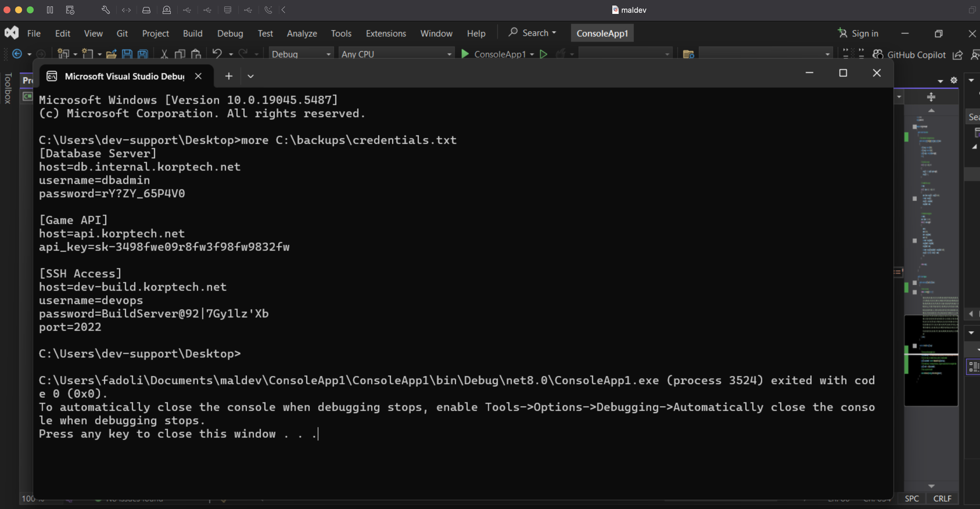
Task: Close the Microsoft Visual Studio Debug console tab
Action: pos(198,76)
